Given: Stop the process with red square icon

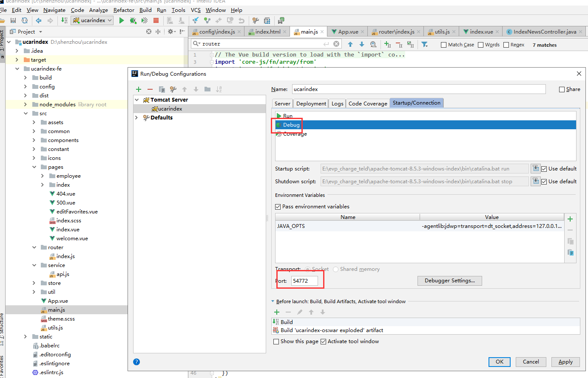Looking at the screenshot, I should pyautogui.click(x=156, y=20).
